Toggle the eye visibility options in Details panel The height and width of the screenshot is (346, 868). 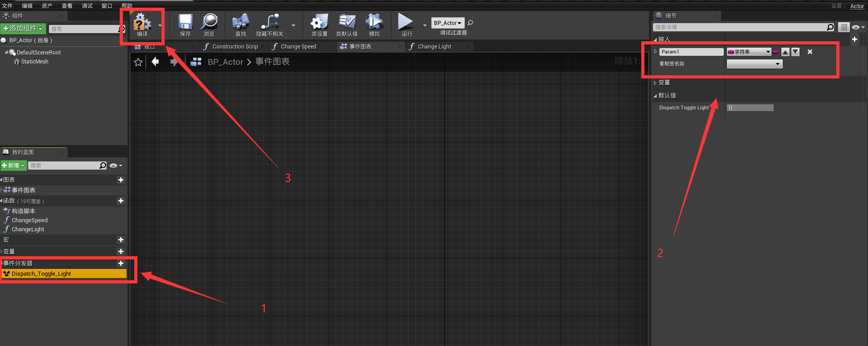click(857, 27)
